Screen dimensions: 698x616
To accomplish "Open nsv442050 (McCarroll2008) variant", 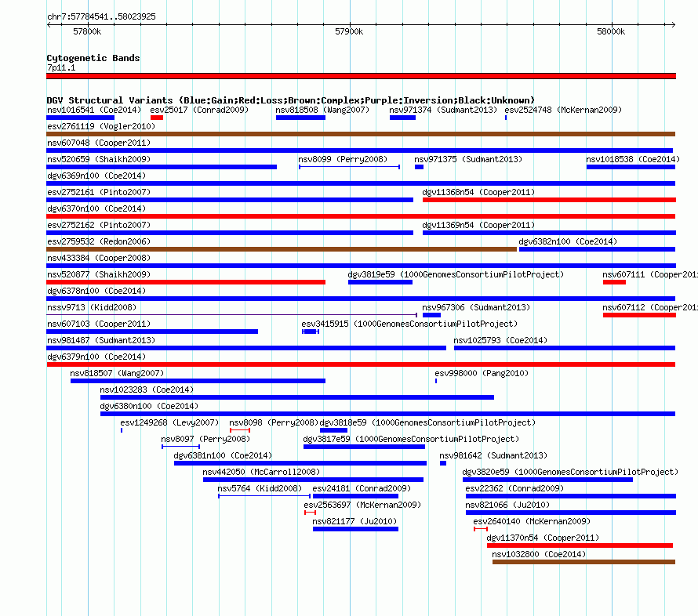I will [313, 480].
